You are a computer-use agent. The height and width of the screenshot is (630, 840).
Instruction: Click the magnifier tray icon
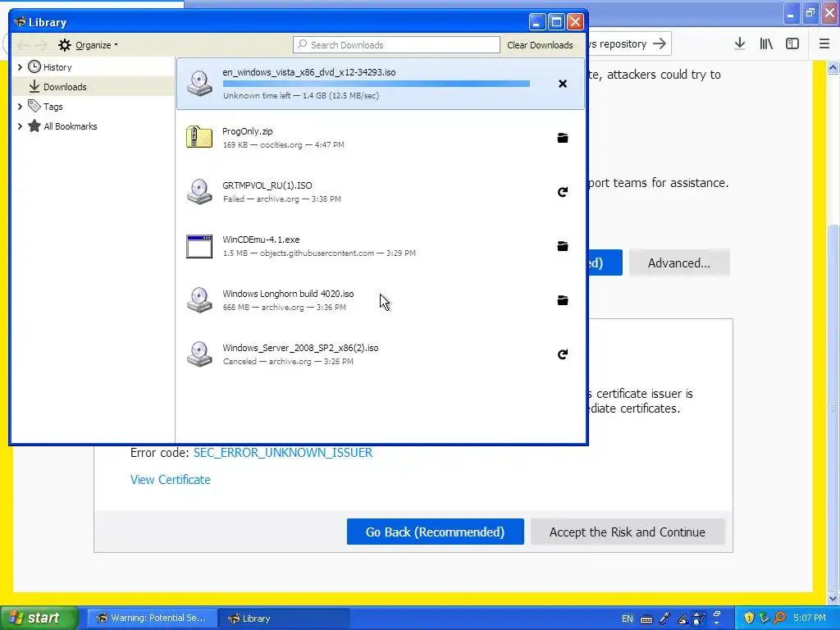click(x=779, y=618)
